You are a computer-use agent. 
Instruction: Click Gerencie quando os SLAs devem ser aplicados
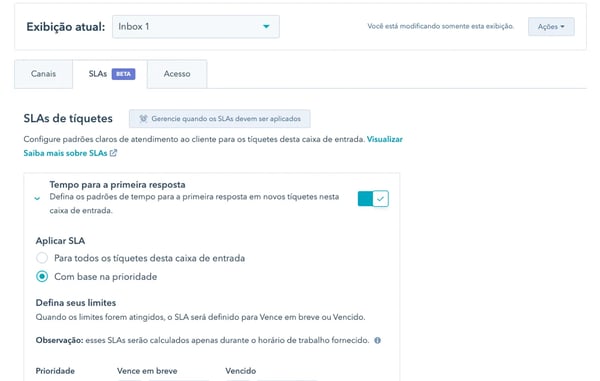(220, 119)
